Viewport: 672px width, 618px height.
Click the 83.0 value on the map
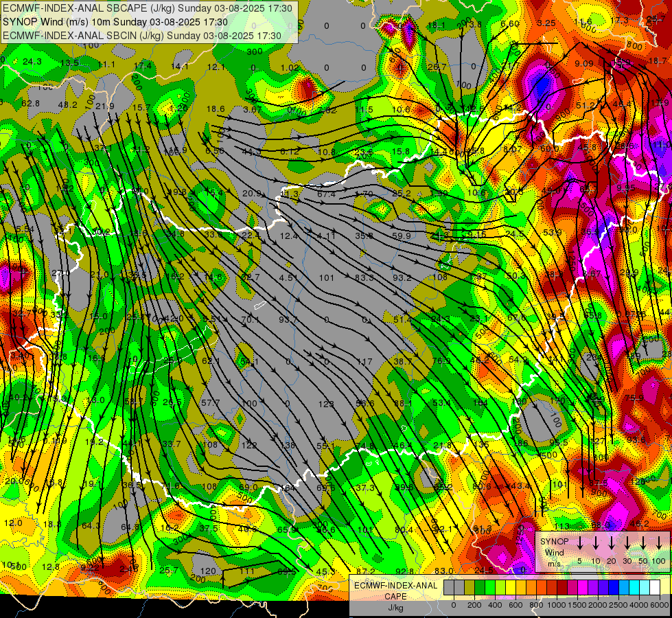444,571
